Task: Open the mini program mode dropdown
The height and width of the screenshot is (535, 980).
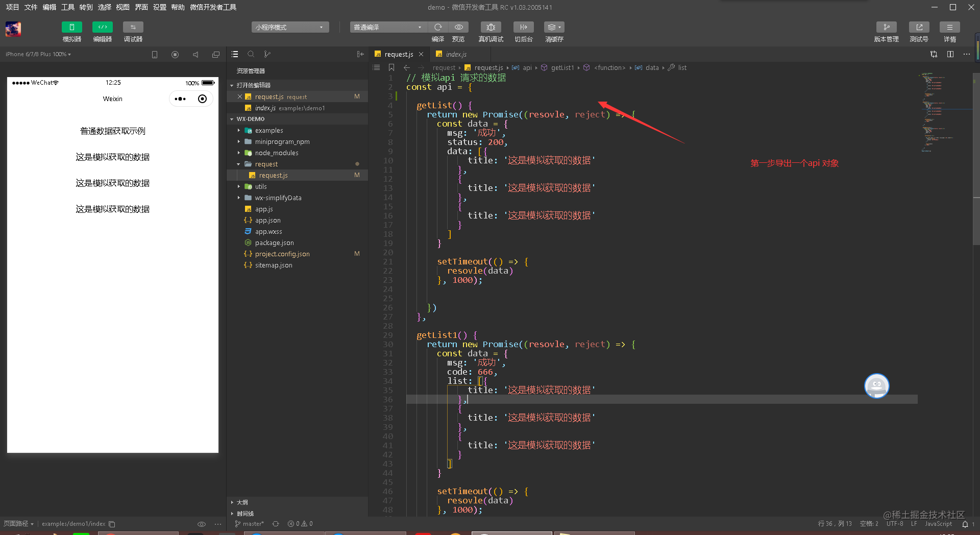Action: (290, 27)
